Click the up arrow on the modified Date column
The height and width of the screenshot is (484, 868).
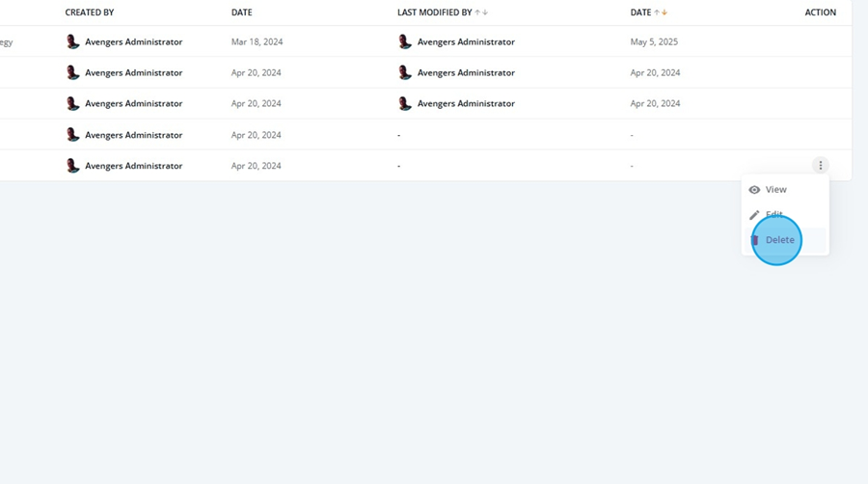[x=657, y=13]
